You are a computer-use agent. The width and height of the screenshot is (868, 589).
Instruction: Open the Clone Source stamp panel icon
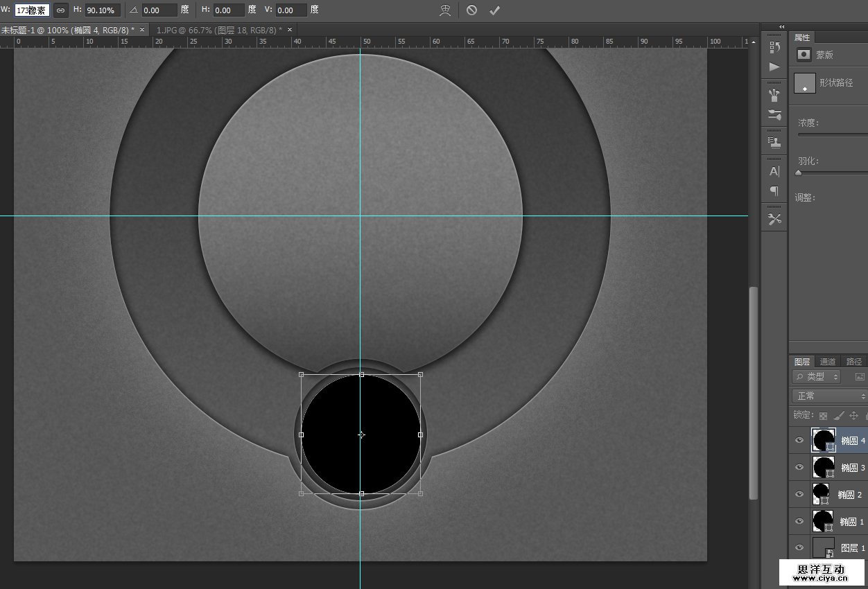(x=774, y=142)
